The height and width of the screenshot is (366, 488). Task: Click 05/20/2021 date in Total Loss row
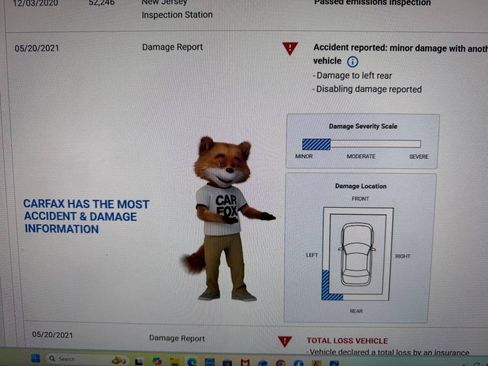52,335
